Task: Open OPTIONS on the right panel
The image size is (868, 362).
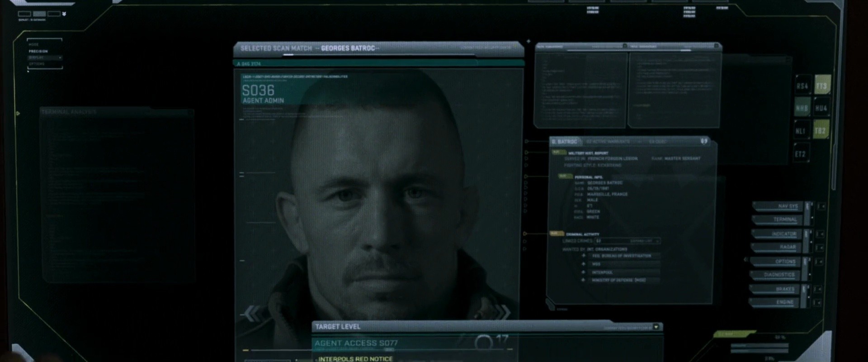Action: 776,262
